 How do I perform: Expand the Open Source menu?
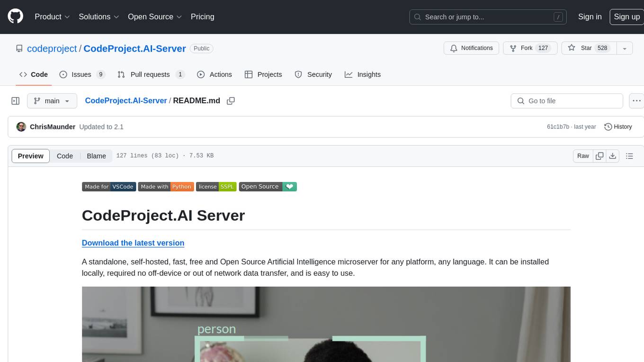pos(155,17)
